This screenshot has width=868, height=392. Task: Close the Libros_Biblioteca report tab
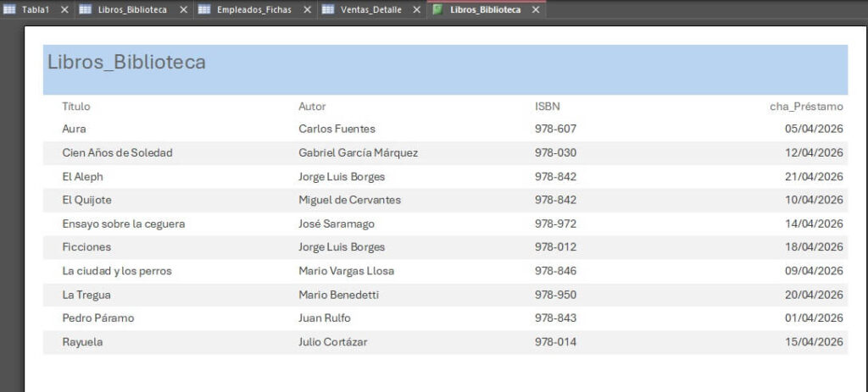(536, 9)
